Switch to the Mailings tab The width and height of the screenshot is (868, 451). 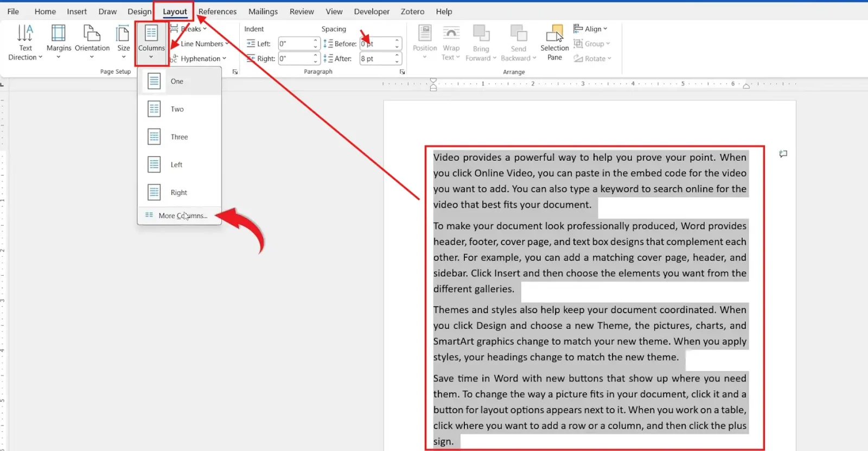(263, 11)
